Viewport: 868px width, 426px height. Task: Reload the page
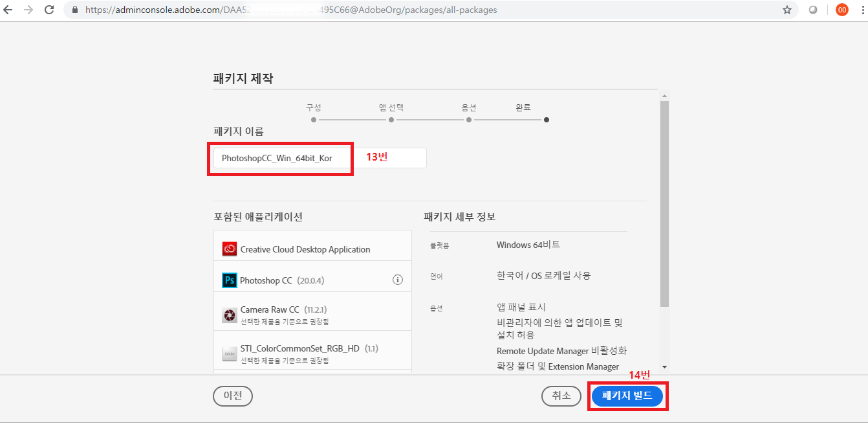[49, 10]
